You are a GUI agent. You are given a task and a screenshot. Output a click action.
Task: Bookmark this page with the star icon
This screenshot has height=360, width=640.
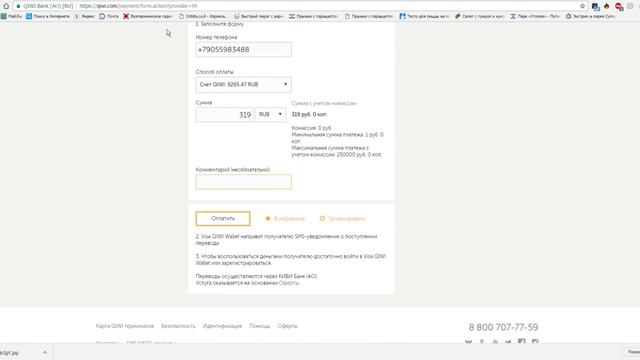click(582, 6)
